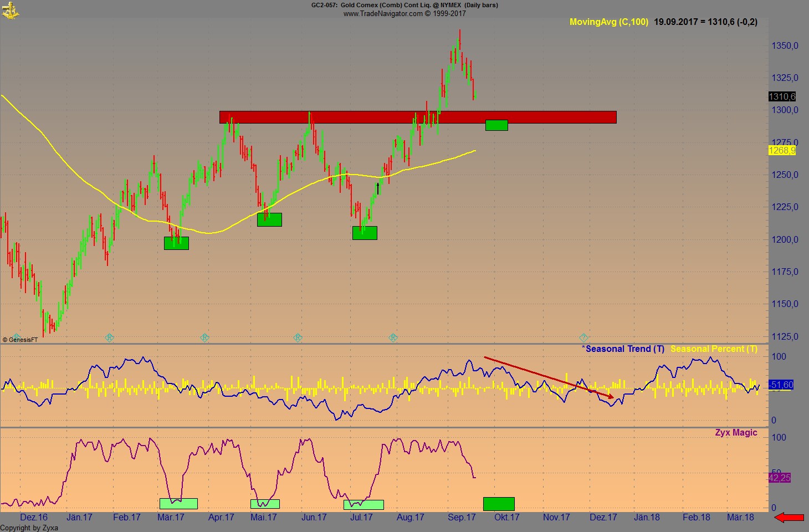
Task: Click the rollover diamond marker near Jun.17
Action: [x=298, y=336]
